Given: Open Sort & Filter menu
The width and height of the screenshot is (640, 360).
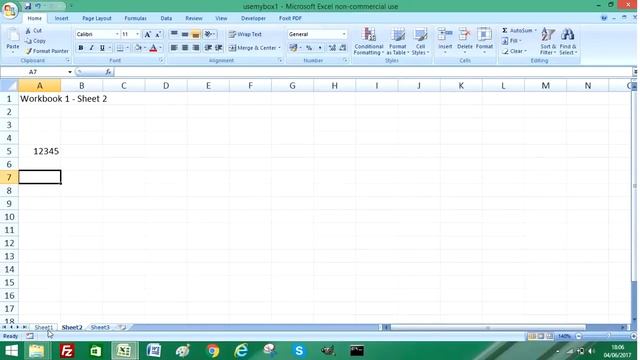Looking at the screenshot, I should tap(548, 41).
